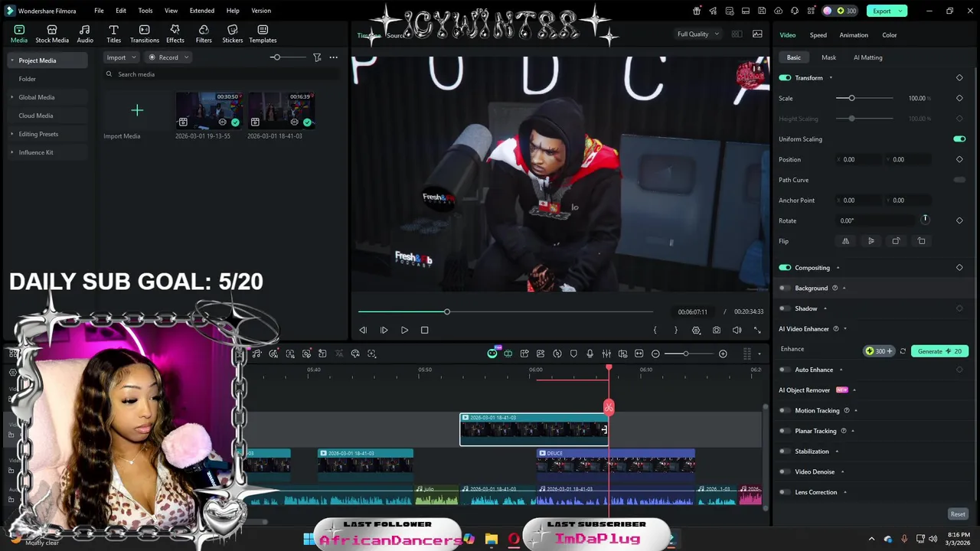980x551 pixels.
Task: Open the Stock Media library
Action: click(52, 34)
